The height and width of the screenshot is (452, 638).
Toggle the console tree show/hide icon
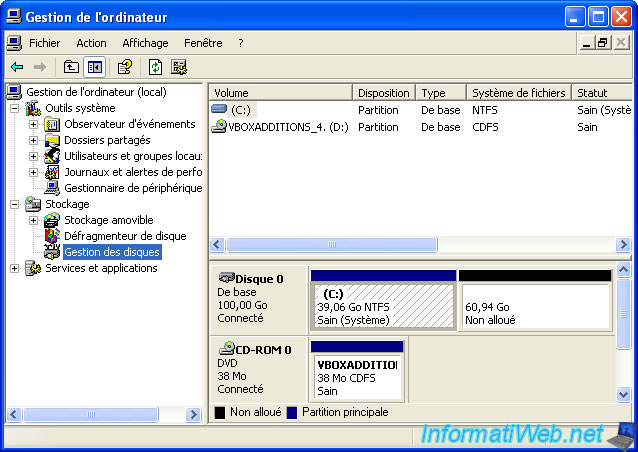click(94, 67)
